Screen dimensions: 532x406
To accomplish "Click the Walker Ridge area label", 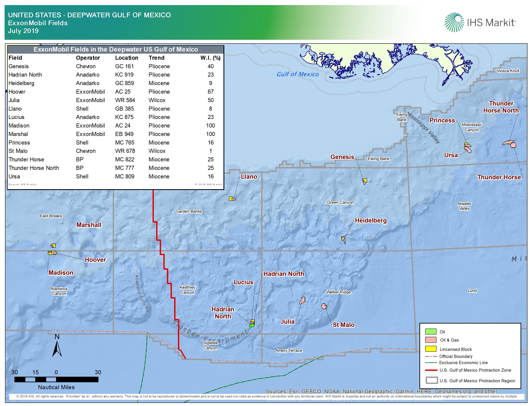I will (339, 292).
